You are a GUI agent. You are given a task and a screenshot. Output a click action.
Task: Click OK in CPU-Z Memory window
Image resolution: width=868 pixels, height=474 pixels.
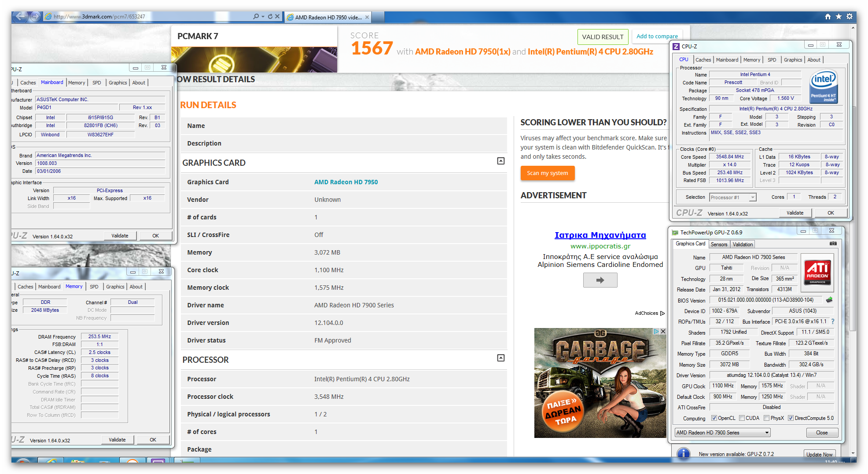(153, 440)
